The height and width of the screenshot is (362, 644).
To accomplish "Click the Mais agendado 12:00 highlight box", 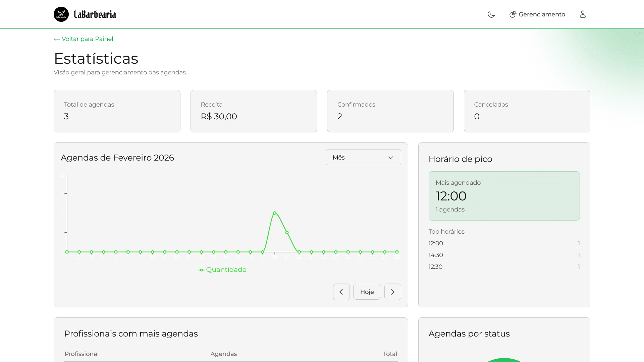I will pos(504,196).
